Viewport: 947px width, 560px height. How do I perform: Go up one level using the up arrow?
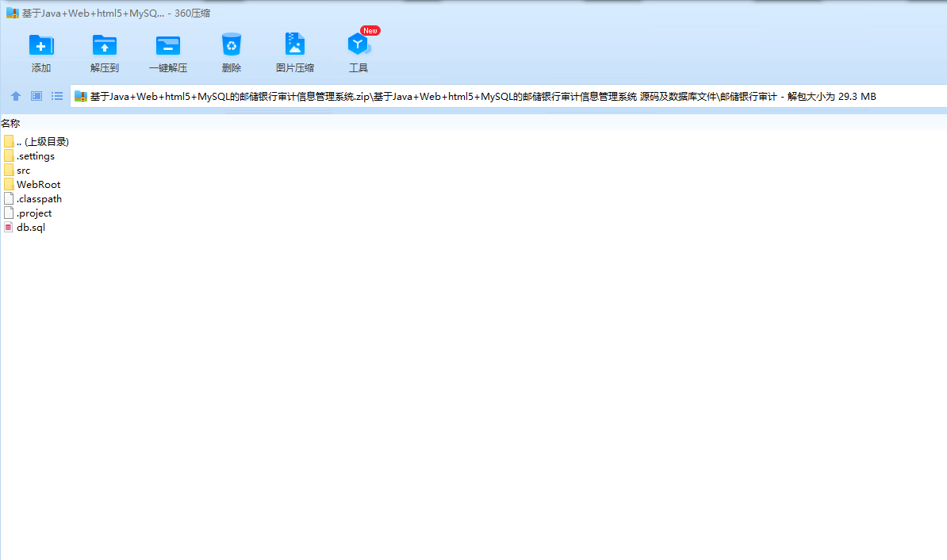click(x=16, y=96)
